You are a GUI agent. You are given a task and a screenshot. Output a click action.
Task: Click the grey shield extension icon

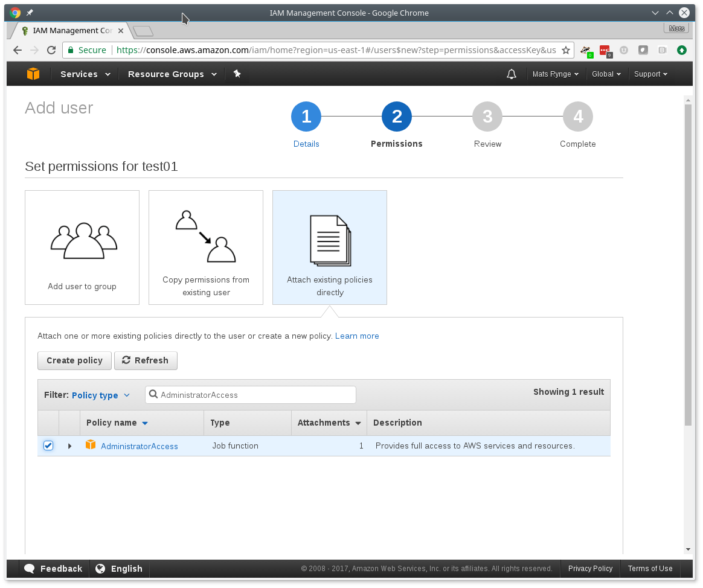coord(643,50)
